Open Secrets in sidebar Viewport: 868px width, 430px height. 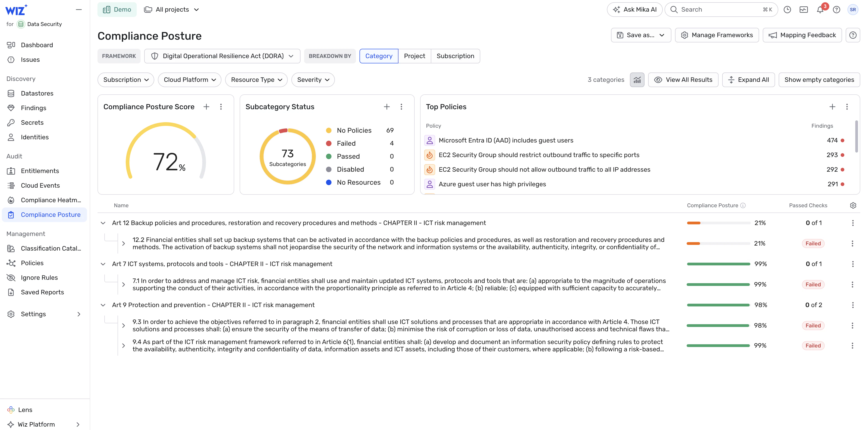pyautogui.click(x=44, y=122)
